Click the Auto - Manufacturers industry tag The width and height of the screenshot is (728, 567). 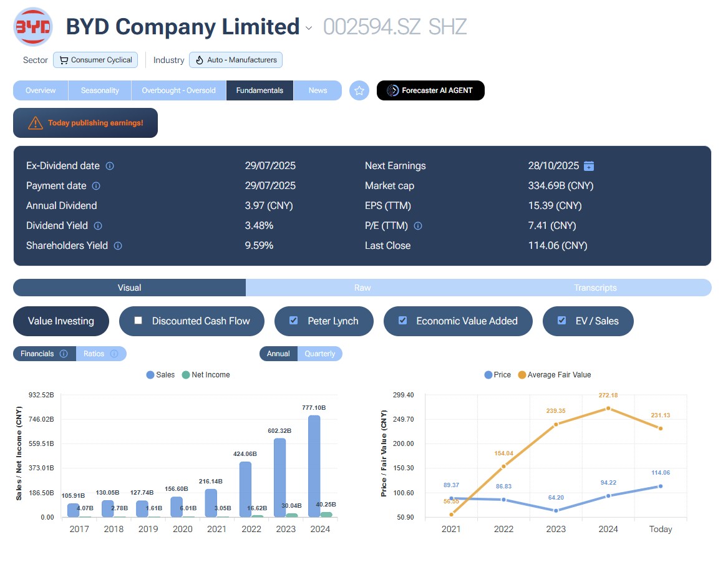click(235, 60)
